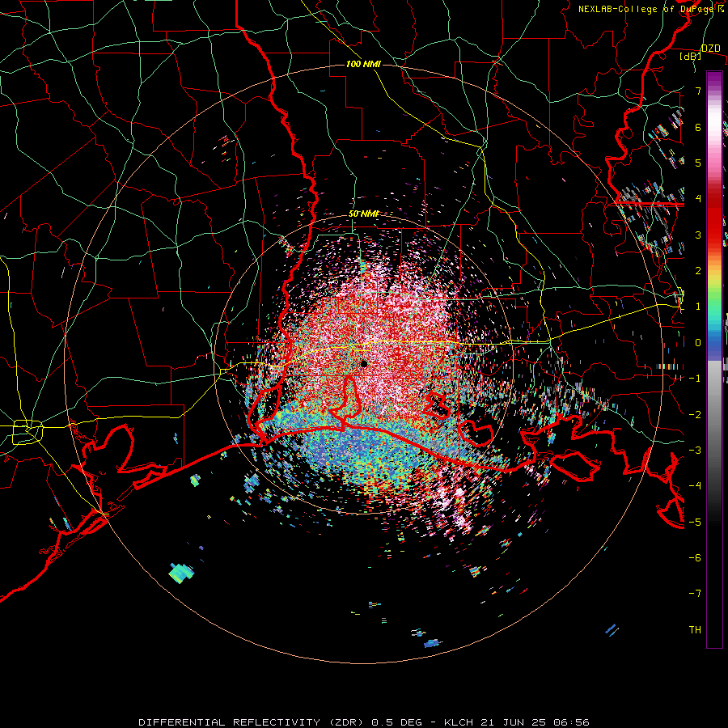The height and width of the screenshot is (728, 728).
Task: Click the TH threshold label on the scale
Action: pos(695,630)
